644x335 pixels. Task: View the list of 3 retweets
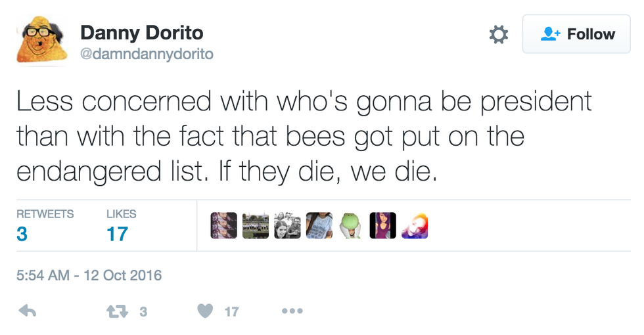click(x=22, y=233)
